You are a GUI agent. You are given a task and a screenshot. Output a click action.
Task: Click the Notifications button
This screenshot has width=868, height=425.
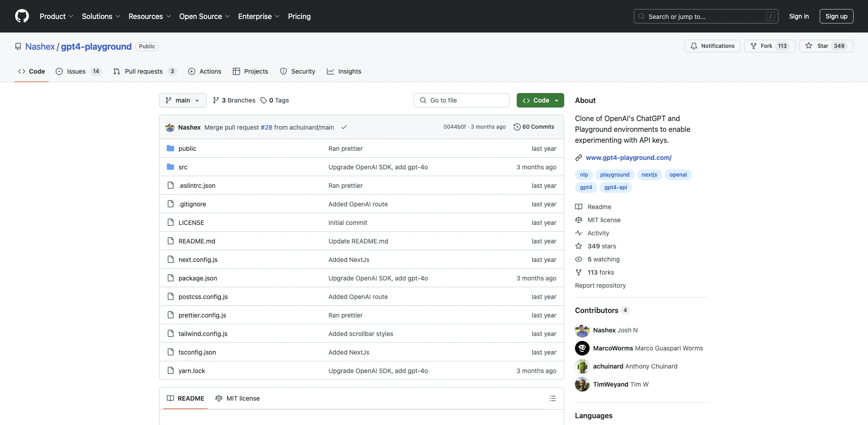712,46
